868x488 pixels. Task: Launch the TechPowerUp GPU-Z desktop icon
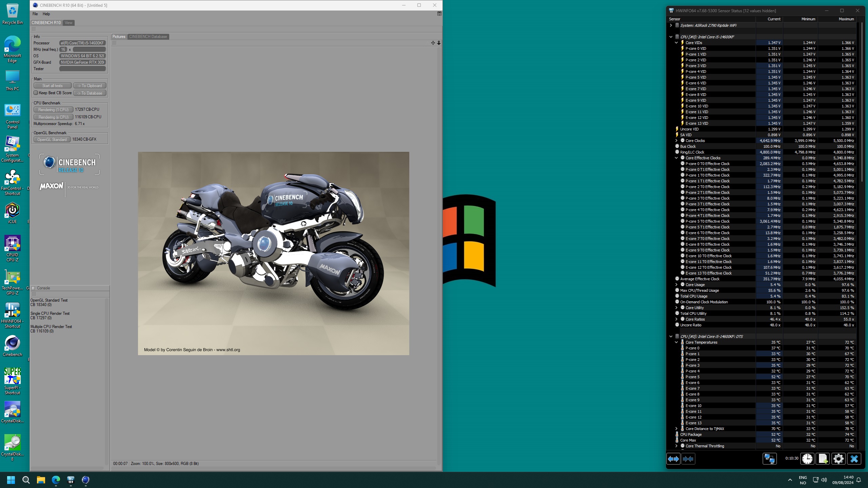point(12,282)
